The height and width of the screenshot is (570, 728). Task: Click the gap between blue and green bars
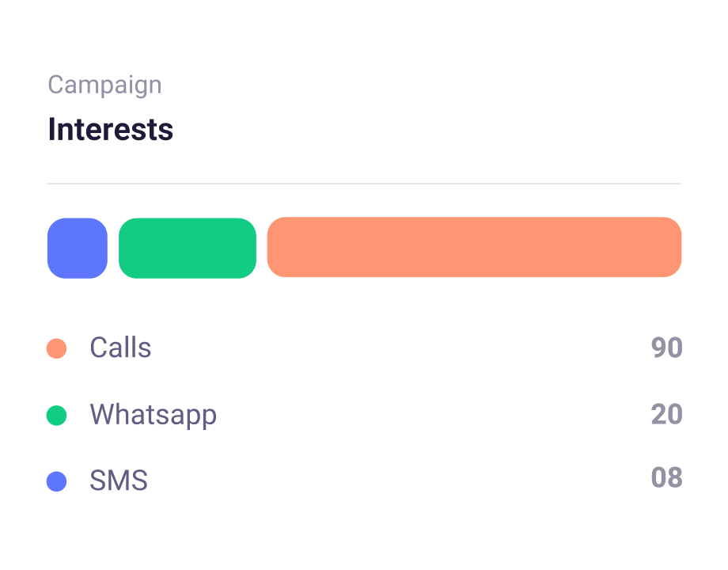click(113, 248)
